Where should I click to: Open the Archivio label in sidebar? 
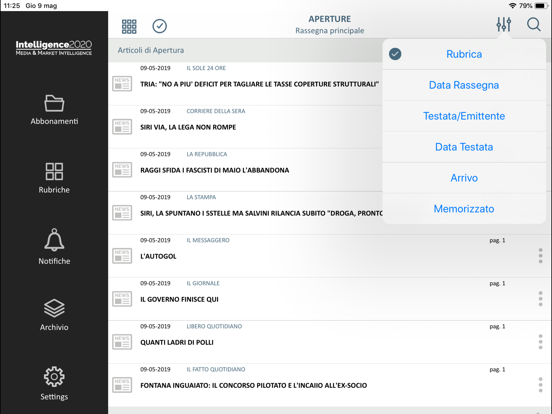tap(54, 327)
